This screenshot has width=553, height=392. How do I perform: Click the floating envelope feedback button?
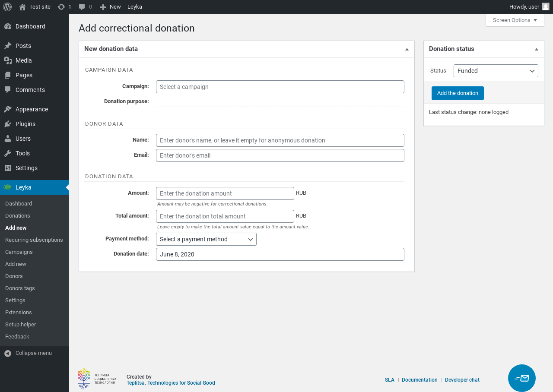(x=521, y=378)
